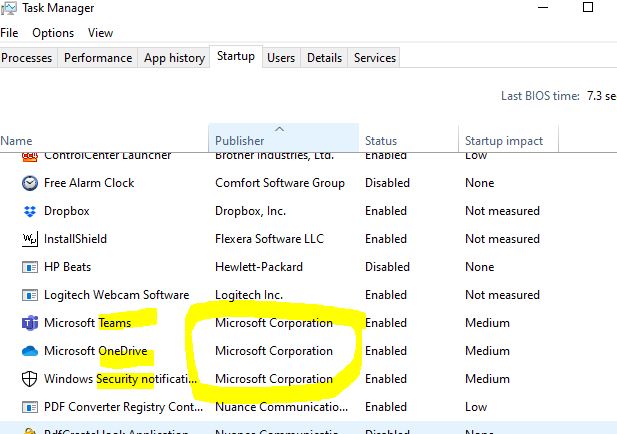The width and height of the screenshot is (617, 434).
Task: Click the HP Beats icon
Action: [x=29, y=267]
